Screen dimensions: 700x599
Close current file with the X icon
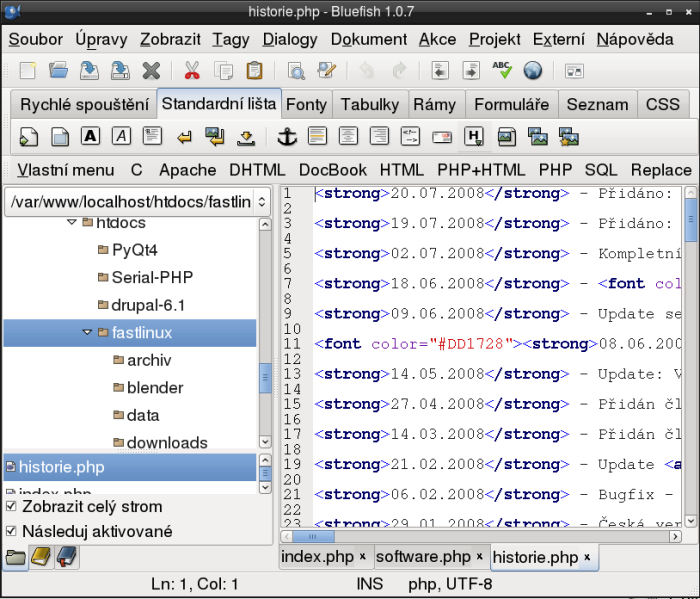point(151,71)
